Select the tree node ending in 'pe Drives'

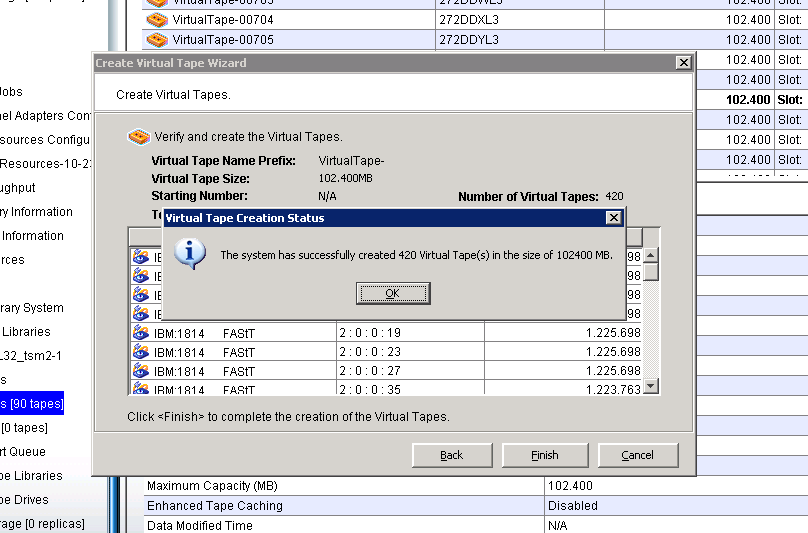[24, 499]
